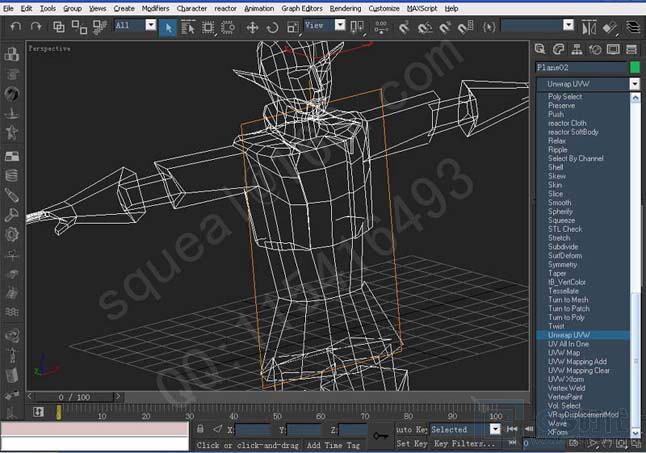Expand the Named Selection Sets dropdown
646x453 pixels.
click(568, 25)
